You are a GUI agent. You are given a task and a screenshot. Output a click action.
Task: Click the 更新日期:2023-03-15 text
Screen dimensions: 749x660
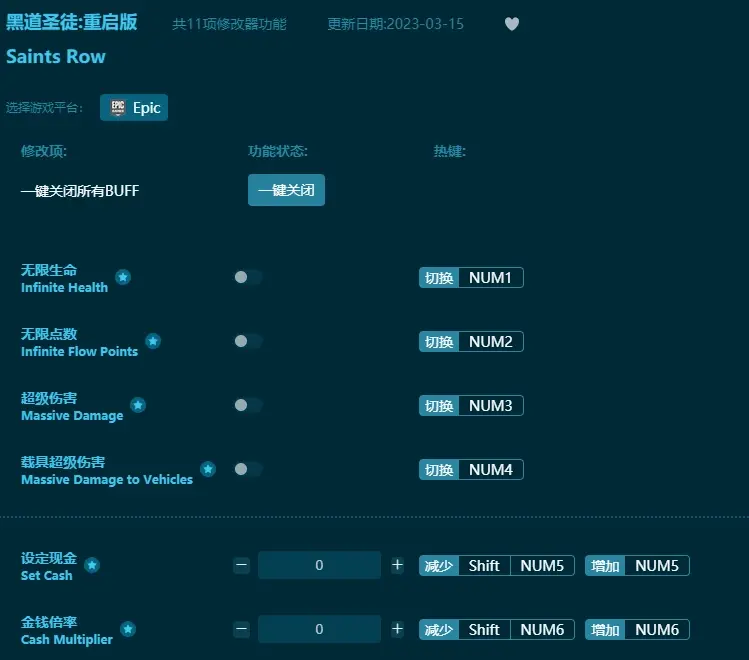(396, 24)
